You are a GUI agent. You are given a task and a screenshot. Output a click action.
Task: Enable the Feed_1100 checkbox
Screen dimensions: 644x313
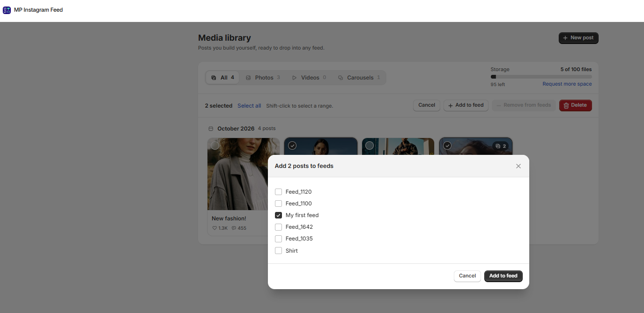tap(278, 204)
